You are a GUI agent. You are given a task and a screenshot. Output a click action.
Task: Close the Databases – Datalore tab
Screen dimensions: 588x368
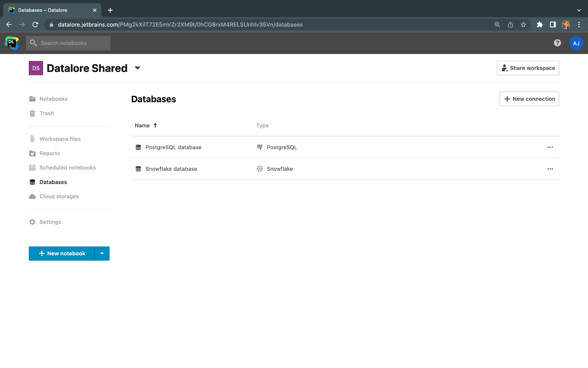point(94,10)
